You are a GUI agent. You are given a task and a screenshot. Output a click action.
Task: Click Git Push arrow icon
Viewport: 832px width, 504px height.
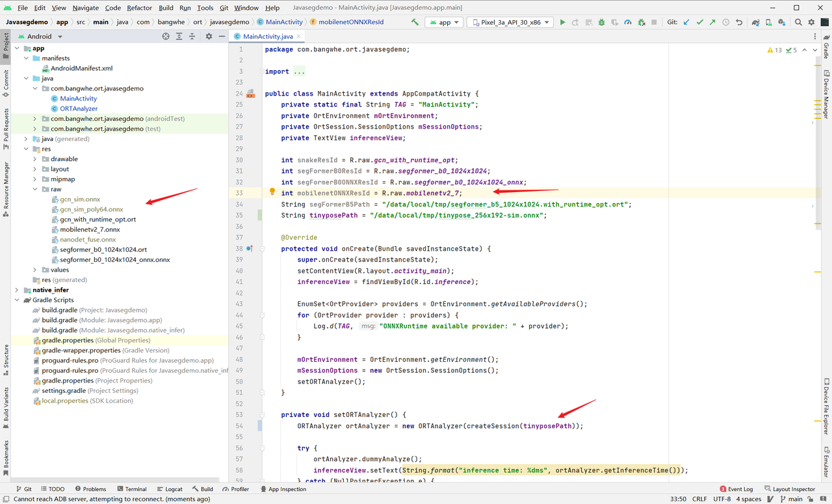point(712,22)
